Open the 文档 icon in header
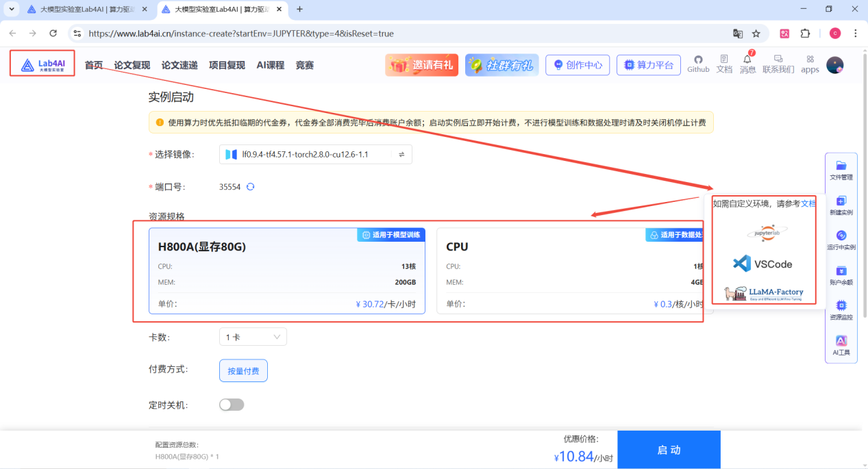The width and height of the screenshot is (868, 469). point(724,64)
